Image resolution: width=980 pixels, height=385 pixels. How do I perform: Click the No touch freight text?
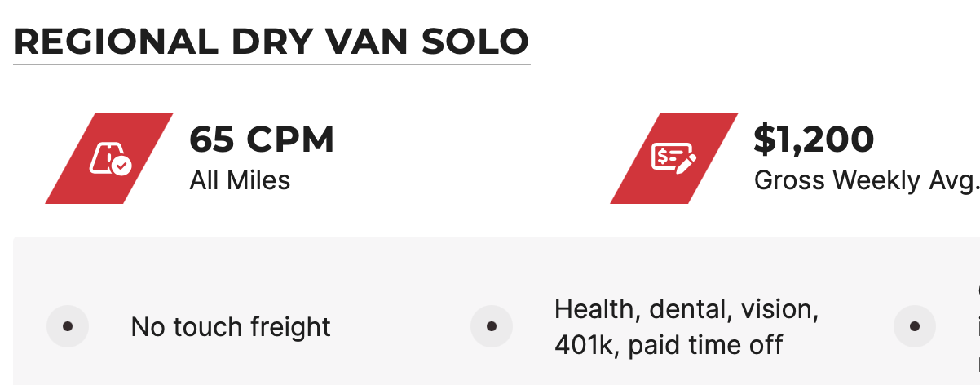tap(231, 328)
